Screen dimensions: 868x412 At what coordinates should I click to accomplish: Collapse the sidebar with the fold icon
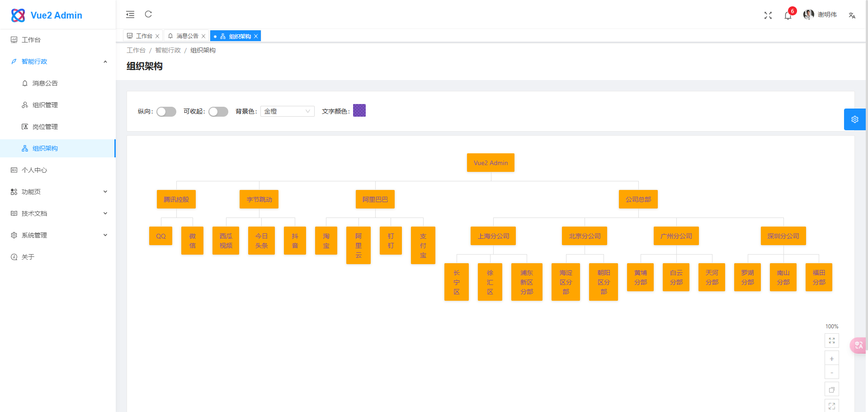pos(130,14)
